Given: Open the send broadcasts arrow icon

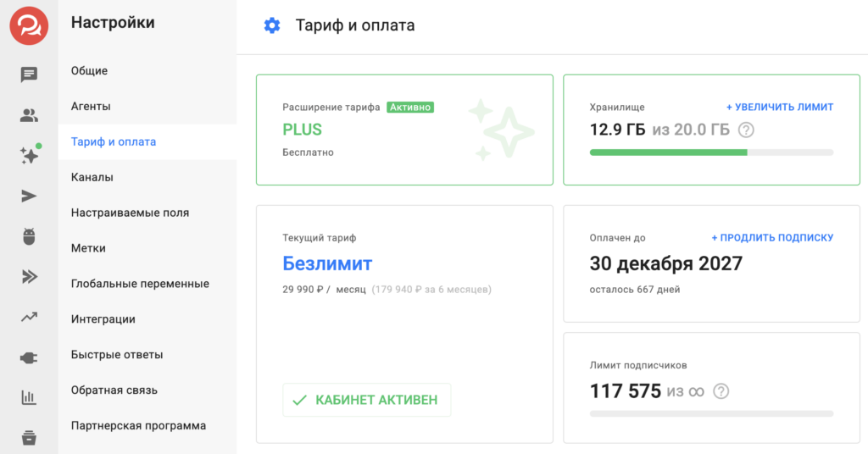Looking at the screenshot, I should coord(29,197).
